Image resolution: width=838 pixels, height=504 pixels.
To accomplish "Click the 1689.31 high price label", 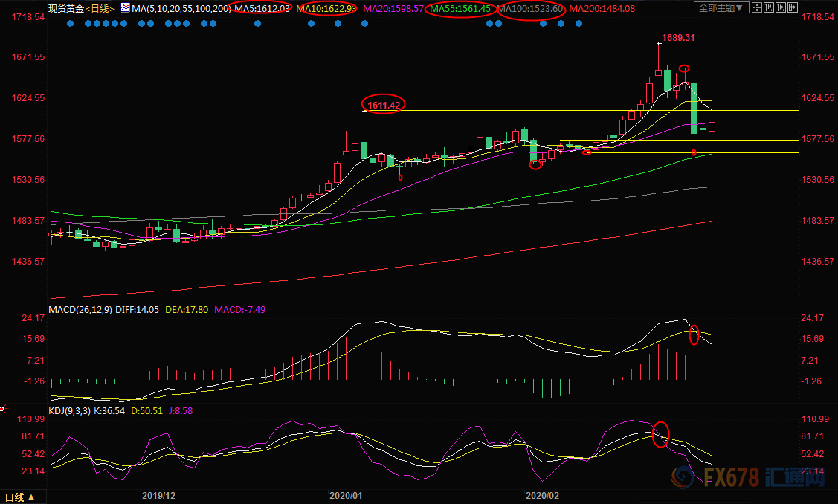I will pyautogui.click(x=678, y=37).
